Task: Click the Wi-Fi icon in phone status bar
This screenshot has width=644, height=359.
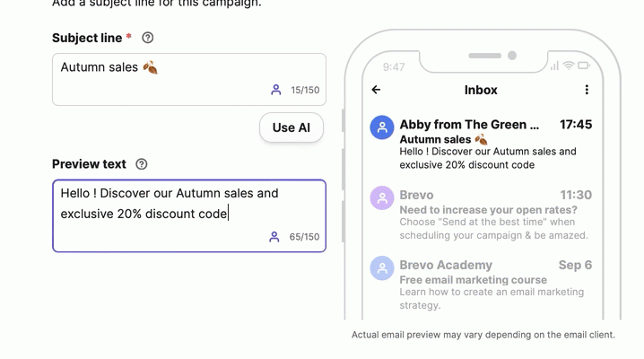Action: (569, 66)
